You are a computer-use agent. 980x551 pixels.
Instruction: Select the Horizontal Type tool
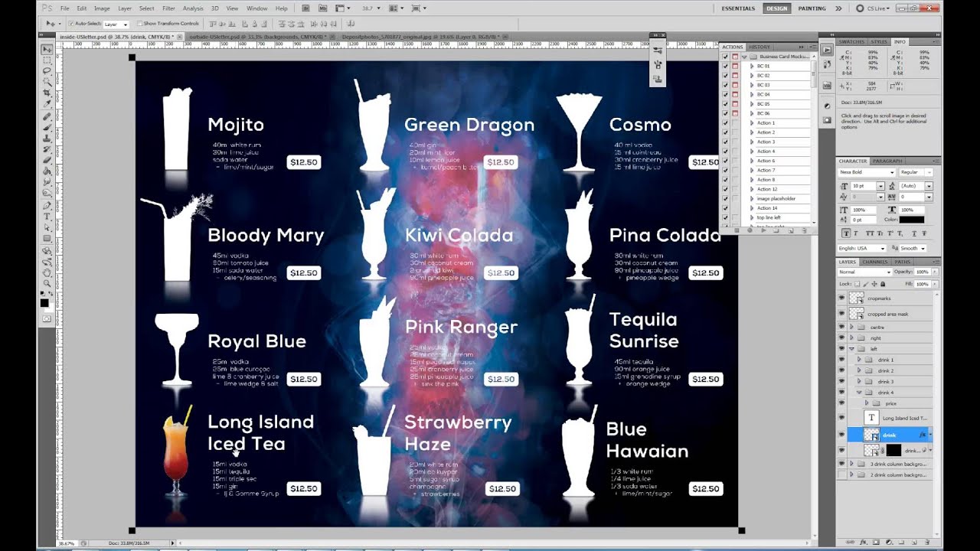(47, 217)
